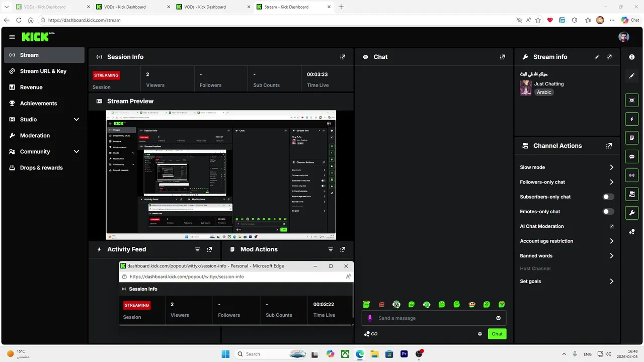Screen dimensions: 644x362
Task: Pop out the Session Info panel
Action: [343, 57]
